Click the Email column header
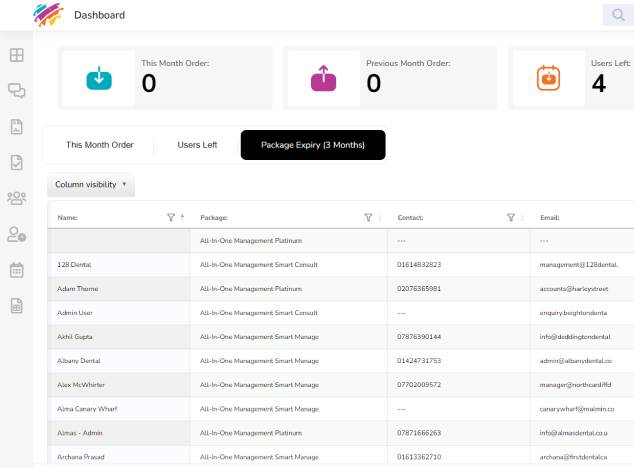Screen dimensions: 634x468 pyautogui.click(x=550, y=218)
